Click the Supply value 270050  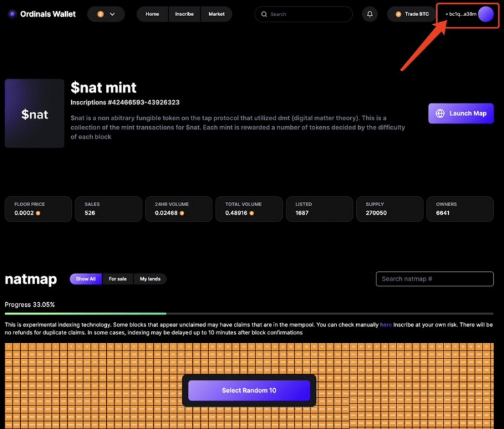click(x=376, y=213)
